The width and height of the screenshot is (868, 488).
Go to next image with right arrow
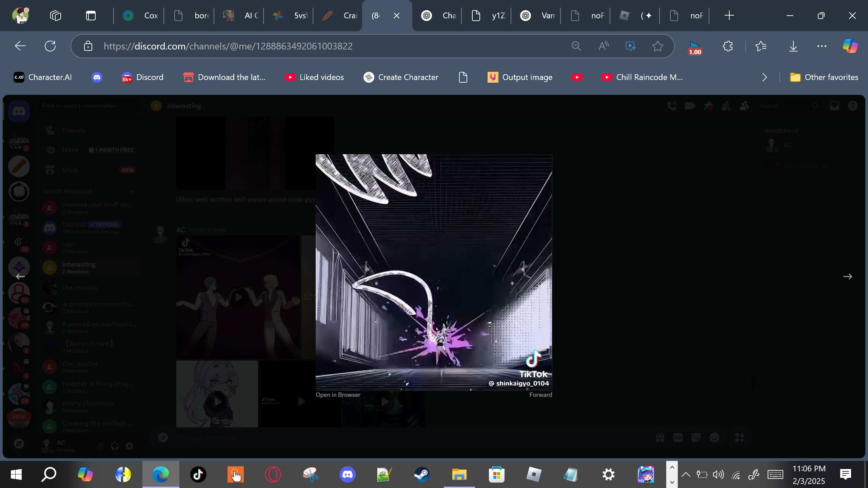coord(848,277)
